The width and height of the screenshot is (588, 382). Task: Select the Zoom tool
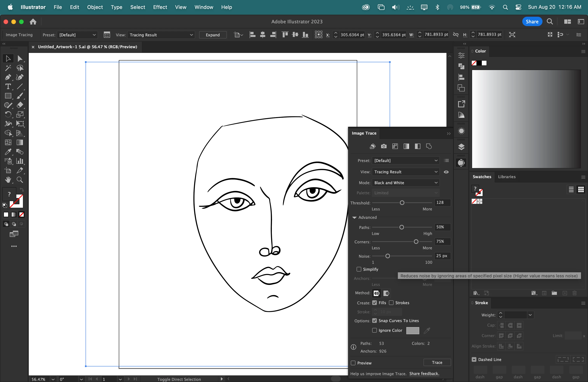20,180
